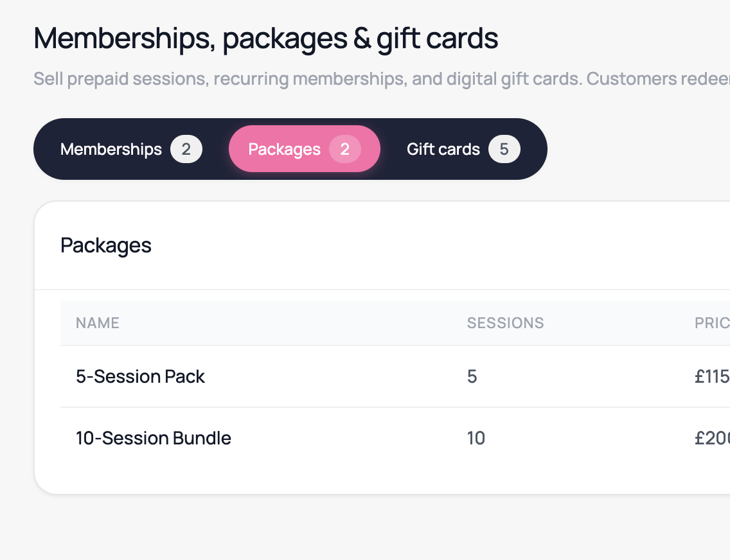This screenshot has width=730, height=560.
Task: Click the page description text about prepaid sessions
Action: [x=382, y=78]
